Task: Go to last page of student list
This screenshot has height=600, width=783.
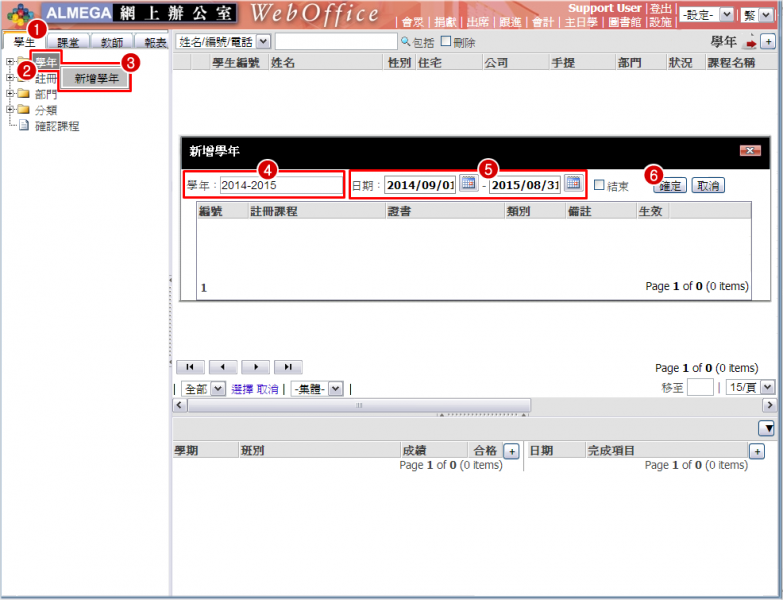Action: pyautogui.click(x=288, y=367)
